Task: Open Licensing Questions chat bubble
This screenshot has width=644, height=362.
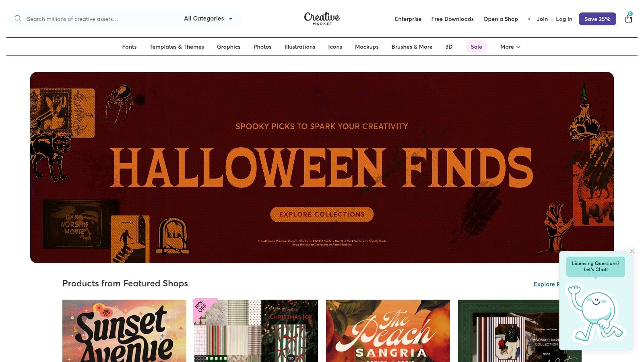Action: pyautogui.click(x=596, y=266)
